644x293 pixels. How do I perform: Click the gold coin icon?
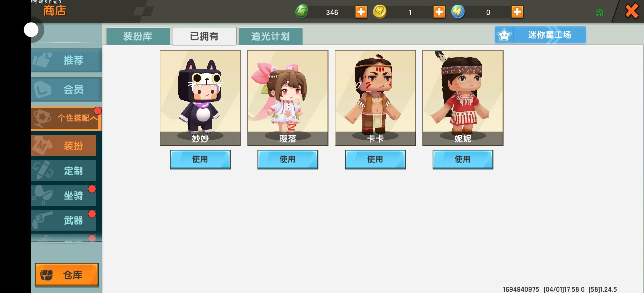click(380, 11)
